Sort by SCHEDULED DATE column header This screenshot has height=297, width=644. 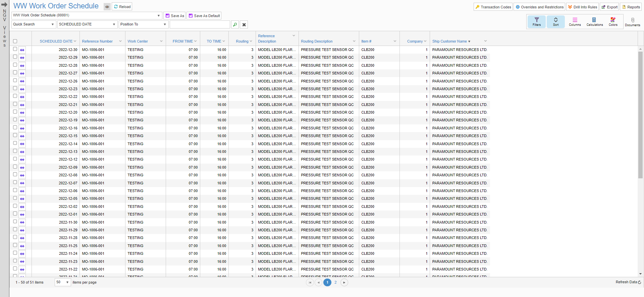(56, 42)
